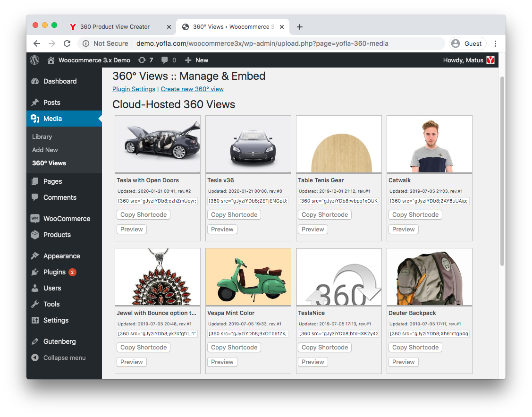Click the Comments bubble icon in sidebar
This screenshot has height=417, width=532.
[x=35, y=197]
